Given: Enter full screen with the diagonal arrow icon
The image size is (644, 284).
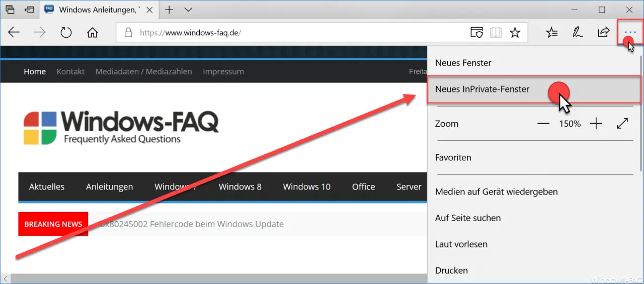Looking at the screenshot, I should coord(622,124).
